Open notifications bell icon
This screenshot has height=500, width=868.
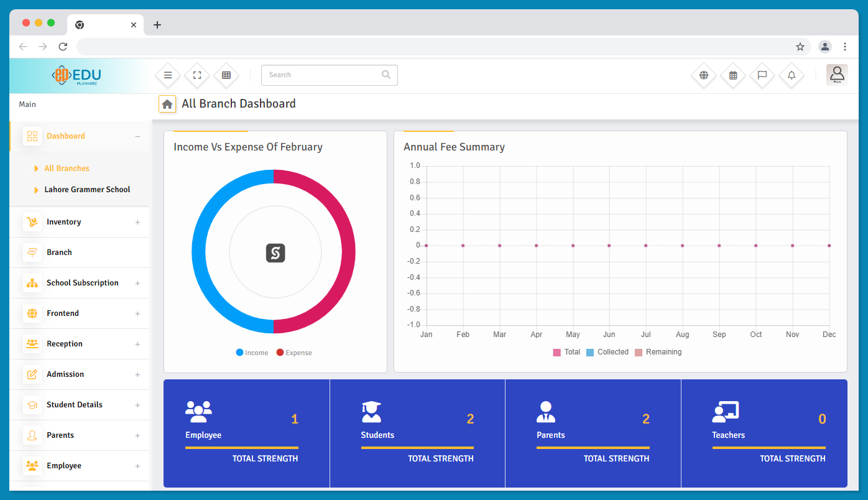[792, 75]
